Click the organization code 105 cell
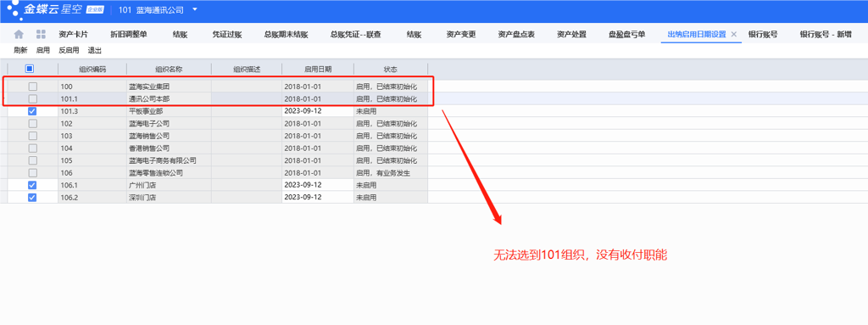Screen dimensions: 868x325 tap(92, 160)
